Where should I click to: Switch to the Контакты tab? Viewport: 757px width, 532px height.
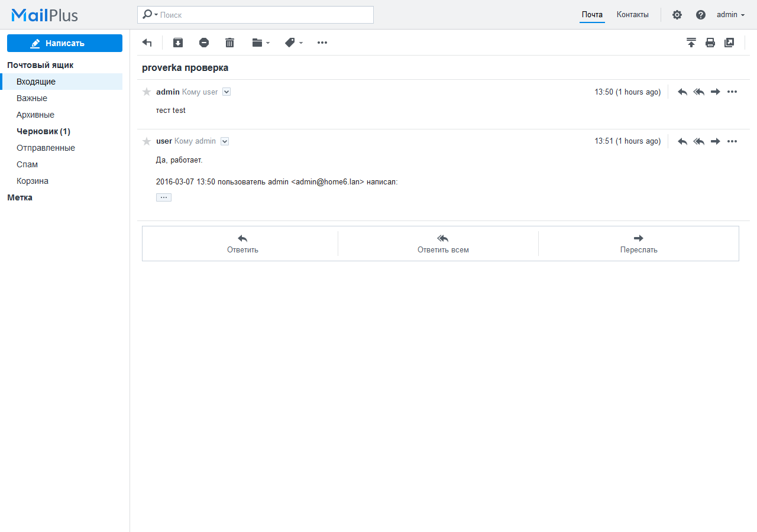633,15
